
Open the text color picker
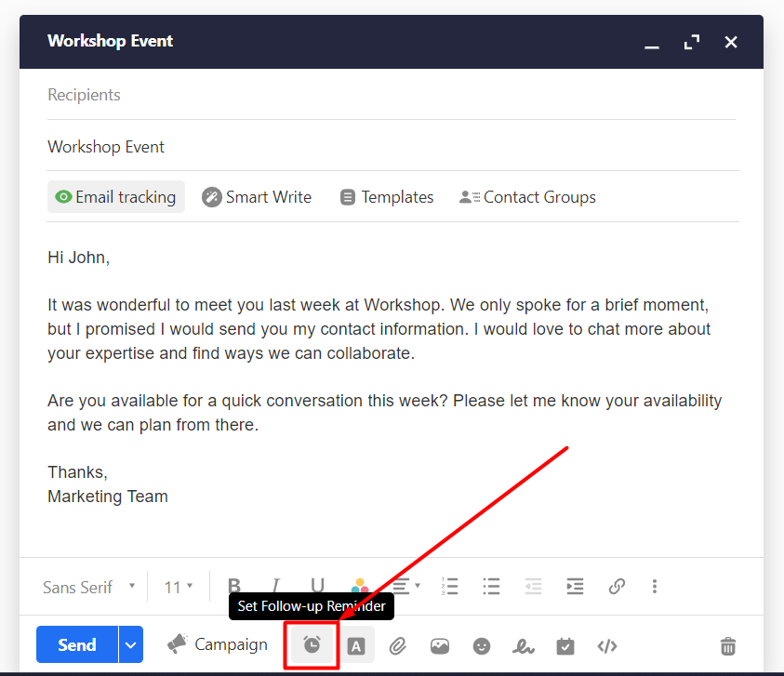click(360, 587)
